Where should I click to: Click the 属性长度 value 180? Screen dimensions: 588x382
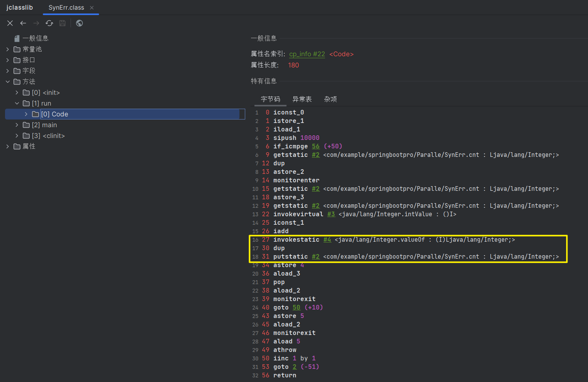coord(293,65)
